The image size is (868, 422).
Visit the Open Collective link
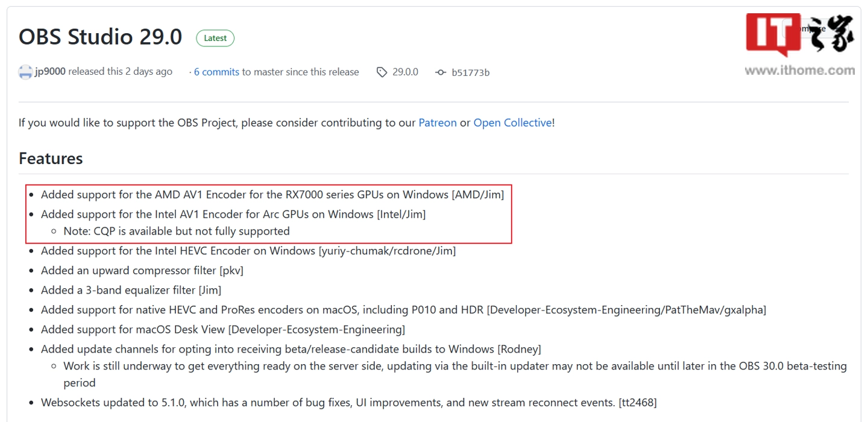tap(512, 122)
